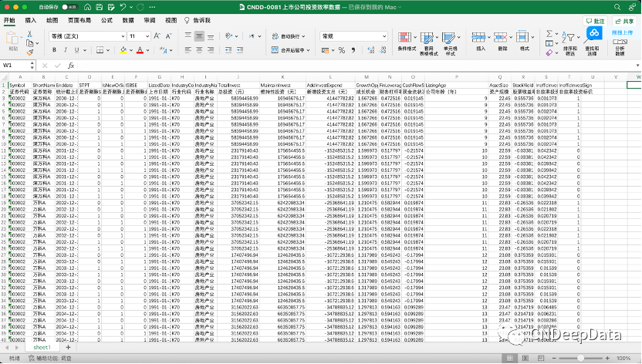Viewport: 642px width, 364px height.
Task: Toggle Italic formatting
Action: [66, 50]
